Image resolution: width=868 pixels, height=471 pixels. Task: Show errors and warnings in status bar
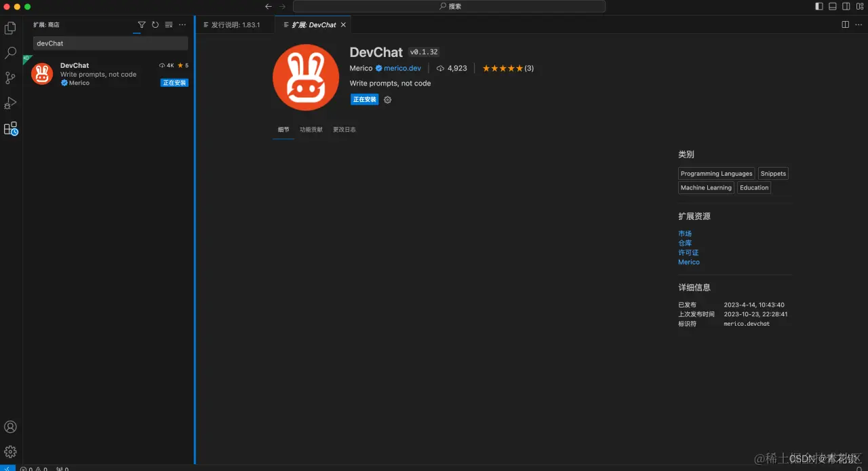tap(34, 468)
